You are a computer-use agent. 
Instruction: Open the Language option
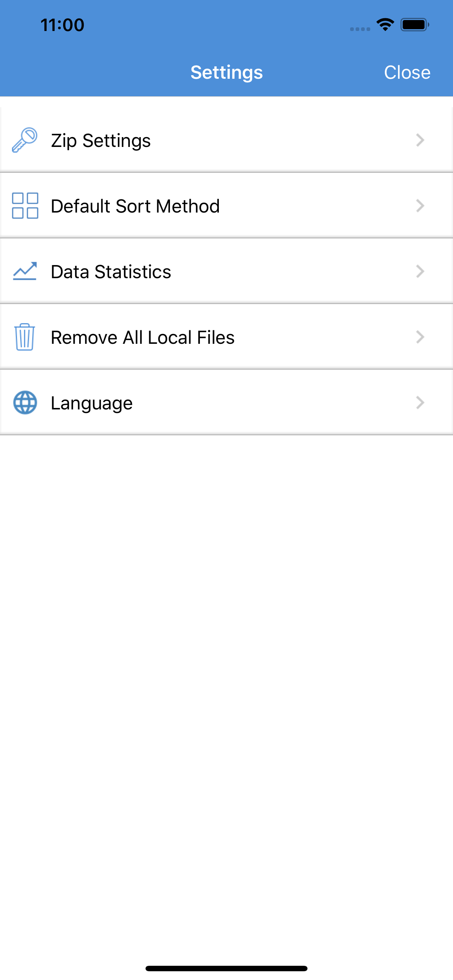92,403
